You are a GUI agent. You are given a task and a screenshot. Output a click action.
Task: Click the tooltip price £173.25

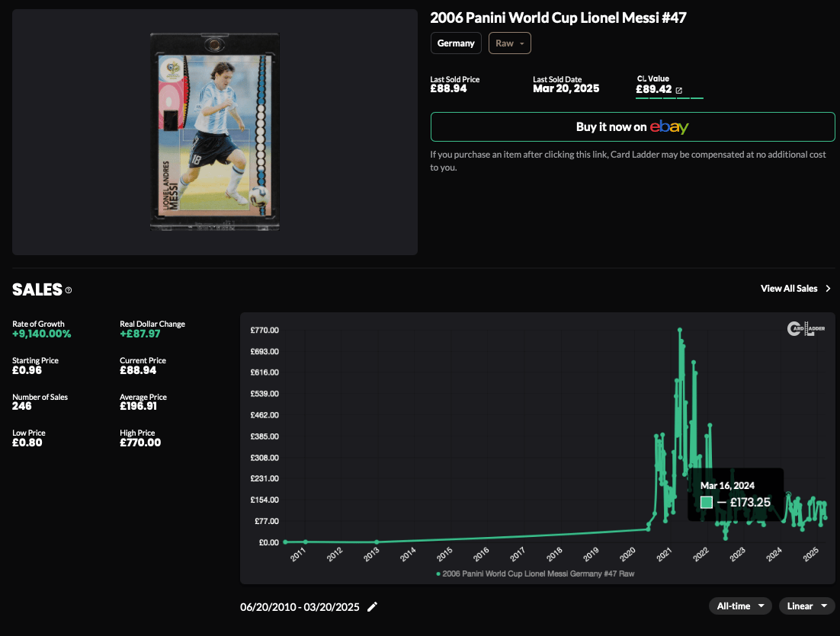(x=750, y=502)
